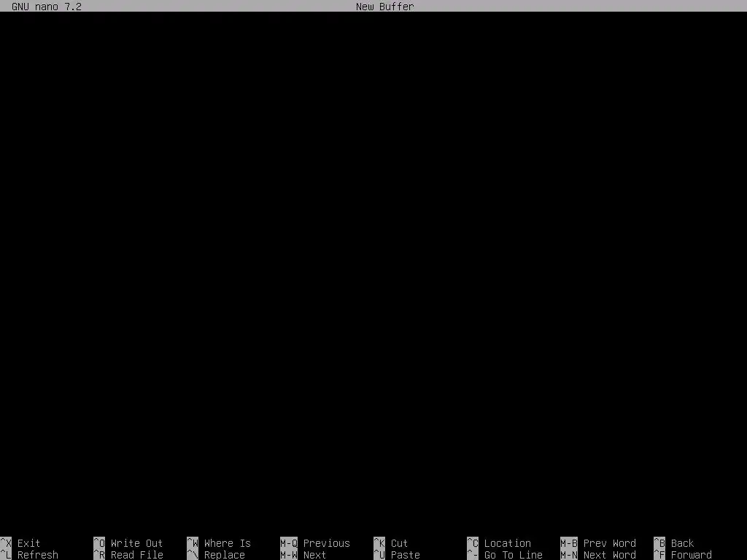Viewport: 747px width, 560px height.
Task: Select the ^R Read File shortcut
Action: pyautogui.click(x=128, y=555)
